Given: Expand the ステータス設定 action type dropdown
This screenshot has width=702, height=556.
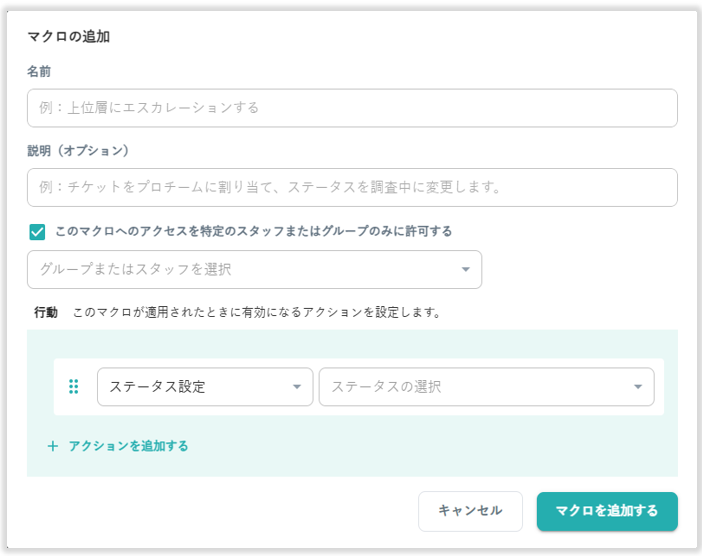Looking at the screenshot, I should click(x=204, y=387).
